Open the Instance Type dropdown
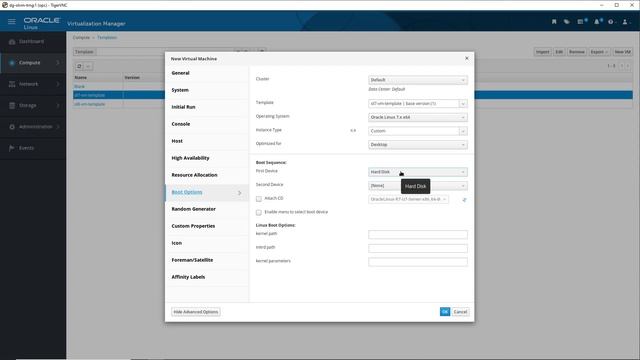This screenshot has height=360, width=640. [418, 131]
